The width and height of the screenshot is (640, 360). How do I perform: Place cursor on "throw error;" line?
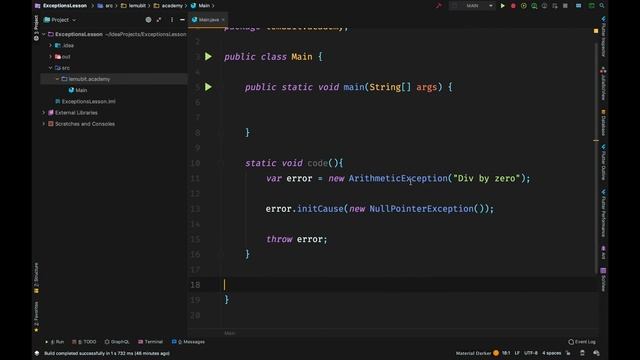297,239
